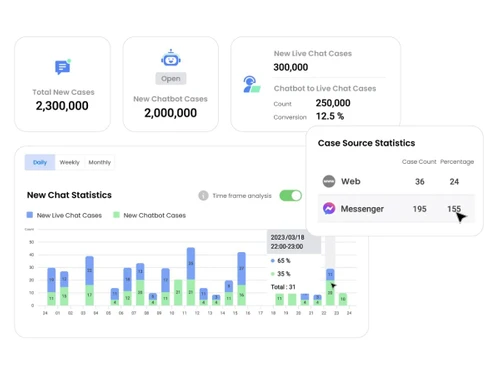Click the 35 % tooltip entry

281,274
